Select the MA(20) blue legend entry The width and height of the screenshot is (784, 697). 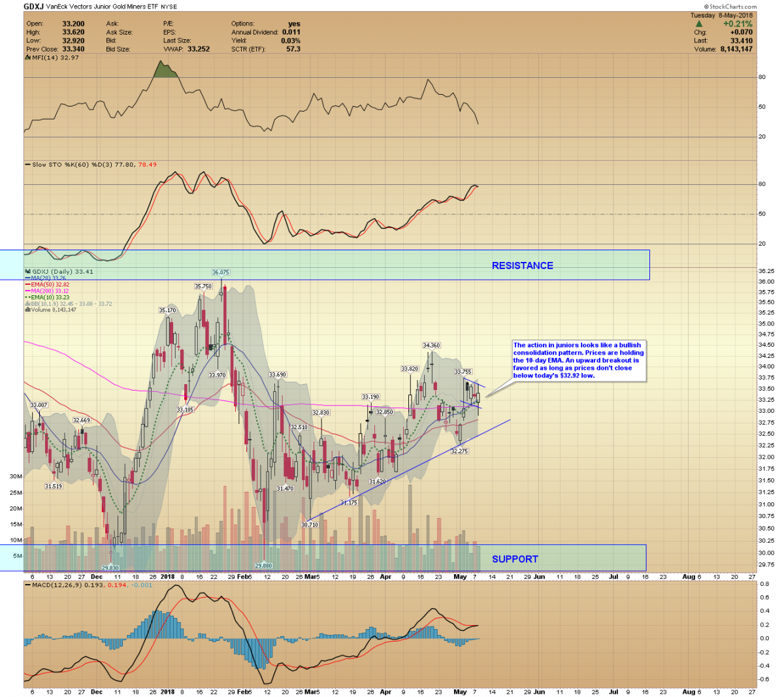tap(44, 278)
